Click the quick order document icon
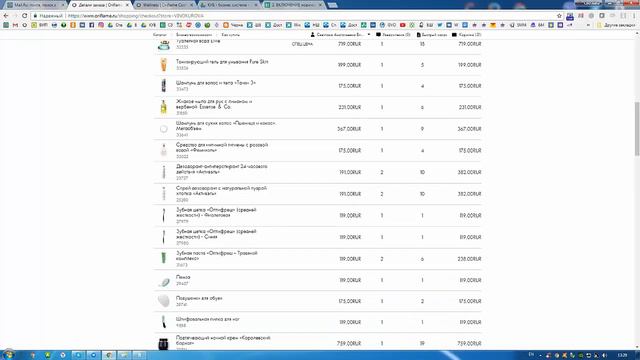Viewport: 640px width, 360px height. [x=418, y=35]
